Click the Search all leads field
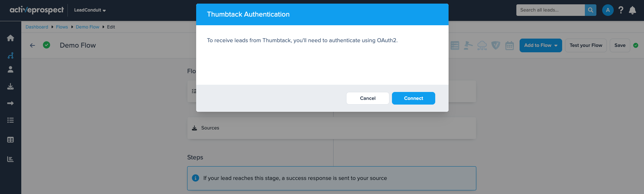Image resolution: width=644 pixels, height=194 pixels. (550, 10)
